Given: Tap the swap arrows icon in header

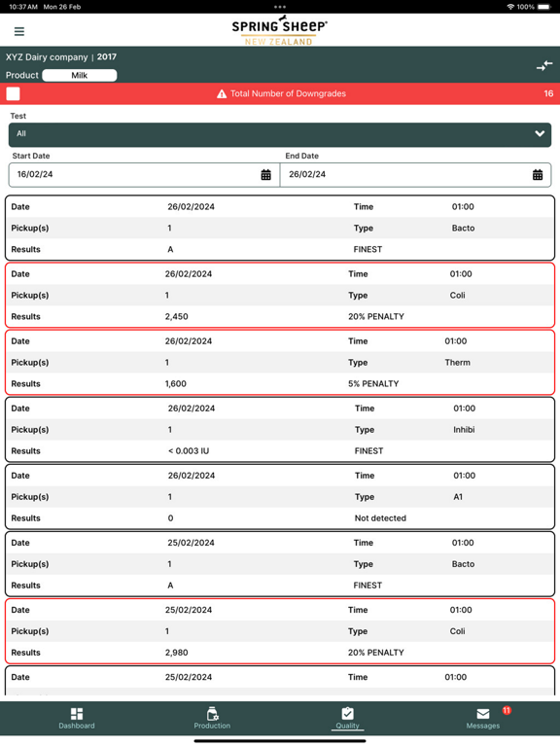Looking at the screenshot, I should pyautogui.click(x=543, y=66).
